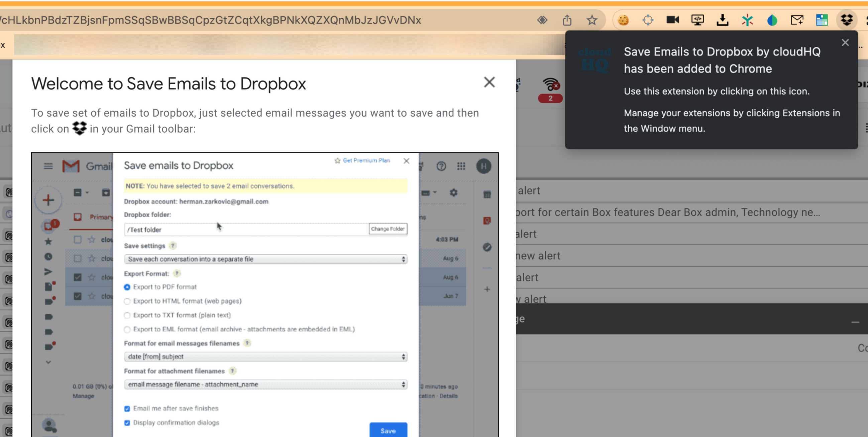The image size is (868, 437).
Task: Click the blue crosshair target extension icon
Action: [x=648, y=20]
